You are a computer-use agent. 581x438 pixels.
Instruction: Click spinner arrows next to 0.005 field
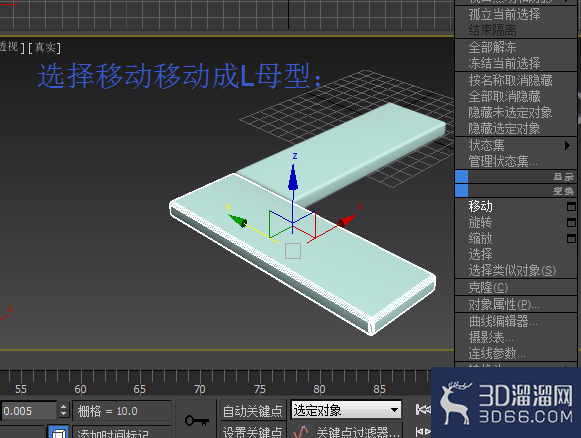(x=64, y=411)
